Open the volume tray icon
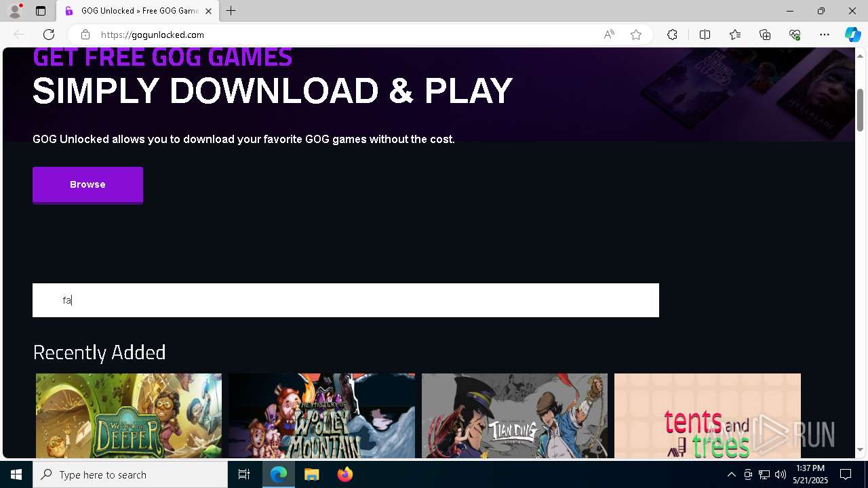This screenshot has width=868, height=488. [780, 474]
